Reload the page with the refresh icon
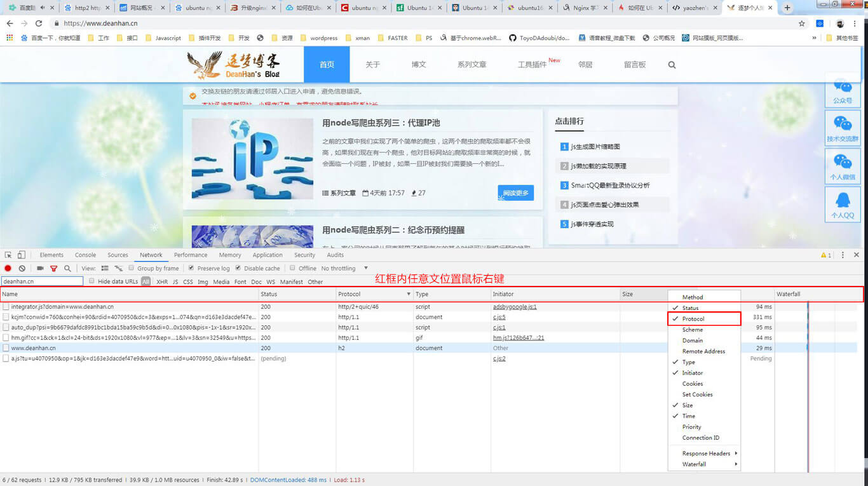868x486 pixels. [x=38, y=23]
